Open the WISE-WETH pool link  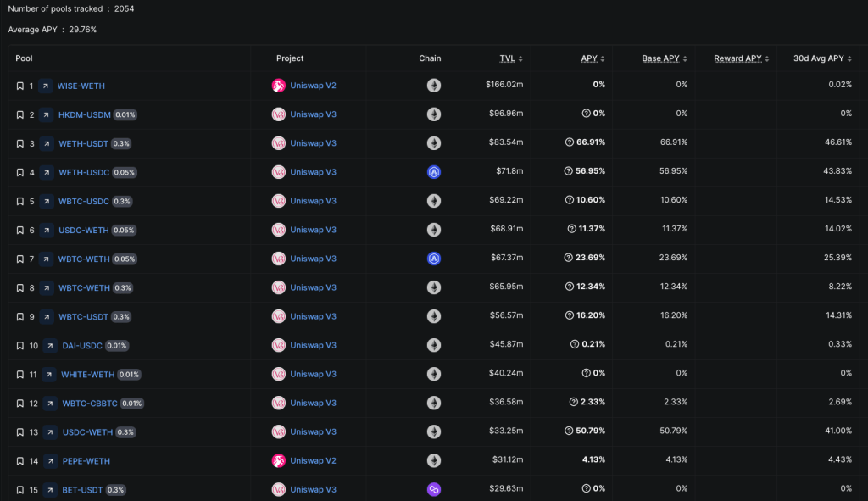81,85
